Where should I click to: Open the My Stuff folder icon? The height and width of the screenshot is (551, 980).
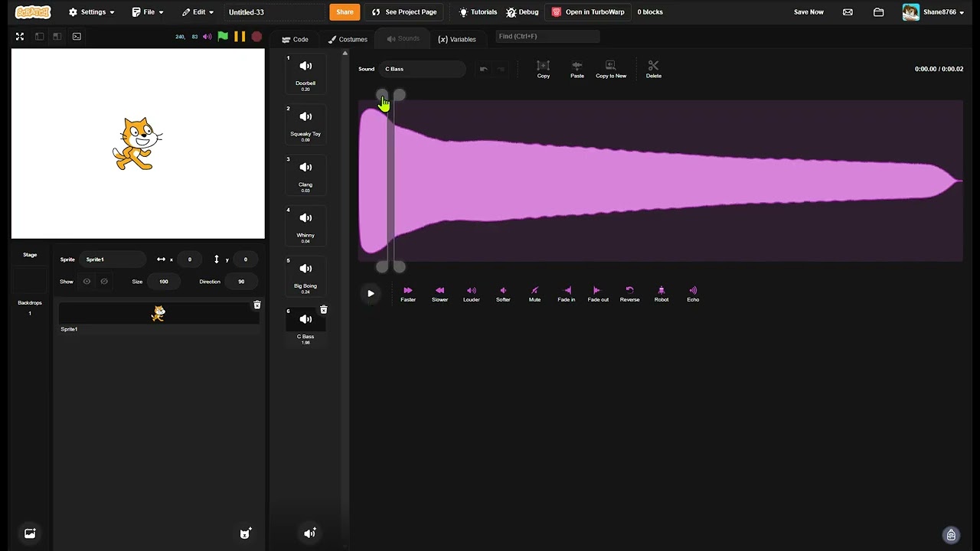879,12
